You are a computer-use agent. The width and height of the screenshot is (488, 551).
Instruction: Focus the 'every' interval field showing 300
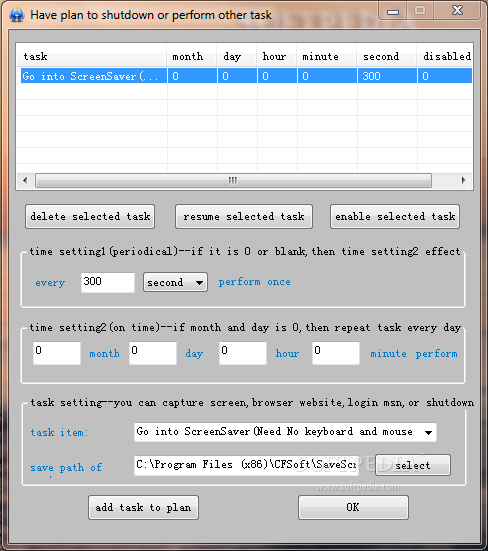point(108,282)
